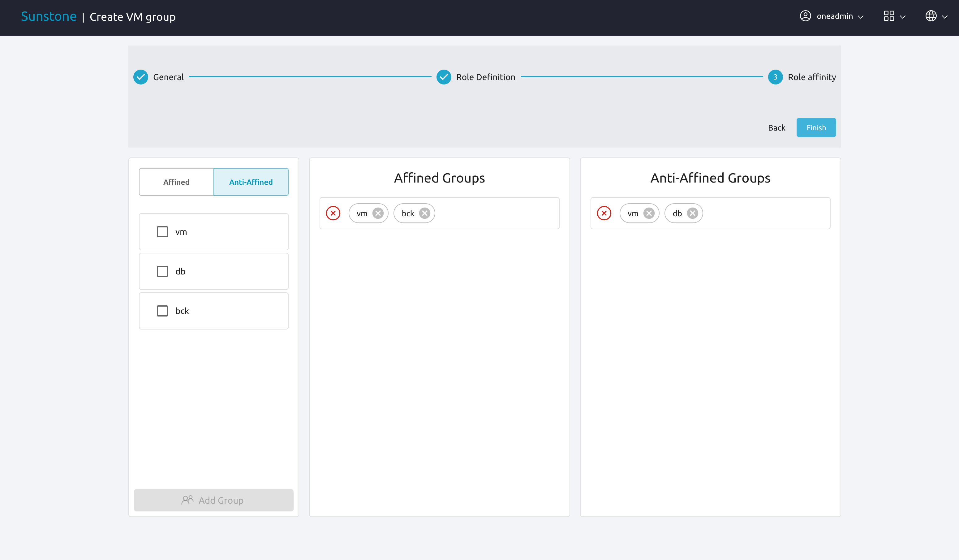Expand the oneadmin user dropdown chevron
The height and width of the screenshot is (560, 959).
[x=861, y=17]
